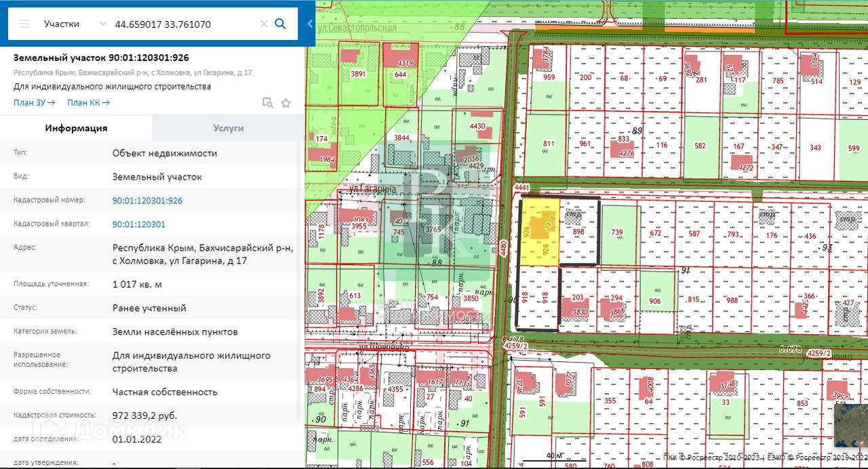Add parcel to favorites with star icon
Screen dimensions: 868x469
tap(286, 103)
